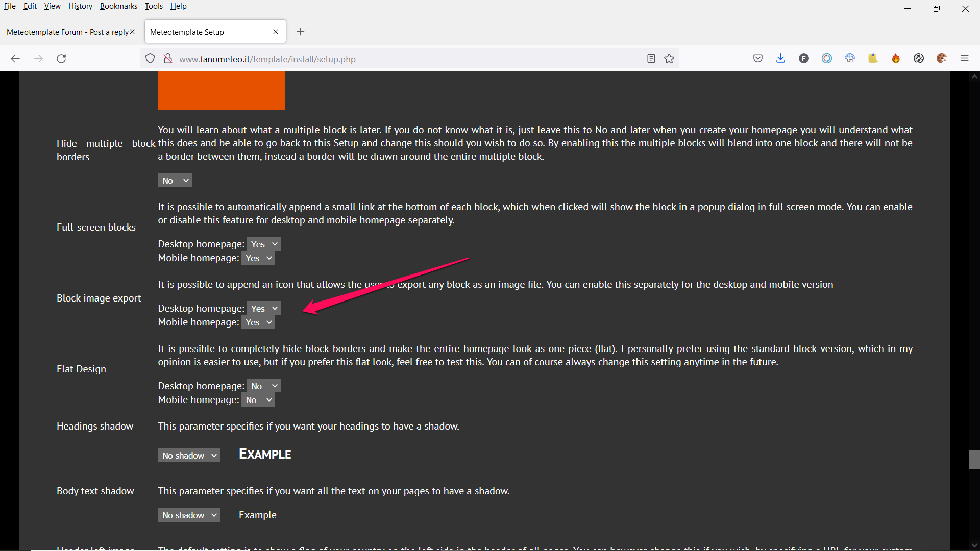Bookmark this page with the star icon
Screen dimensions: 980x551
coord(669,59)
